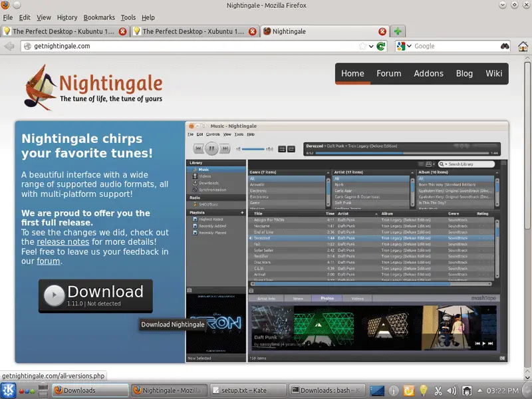Go to the Firefox Home page icon
Screen dimensions: 532x399
tap(523, 46)
